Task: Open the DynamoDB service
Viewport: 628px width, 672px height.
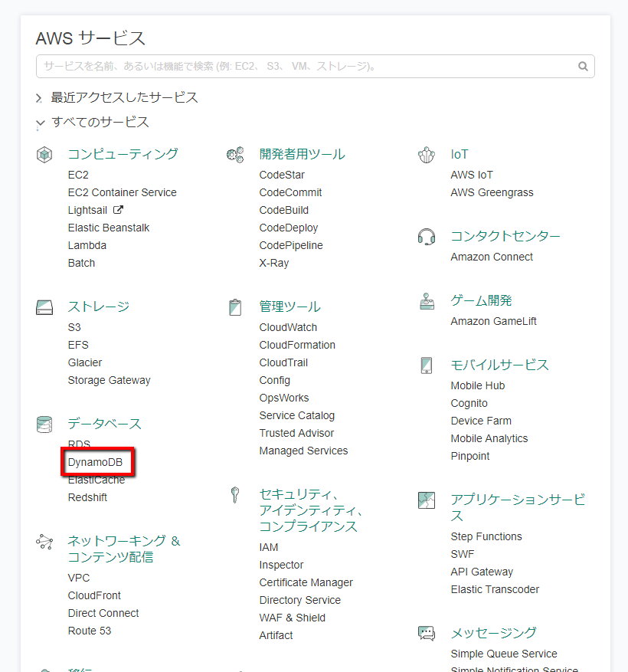Action: click(x=95, y=462)
